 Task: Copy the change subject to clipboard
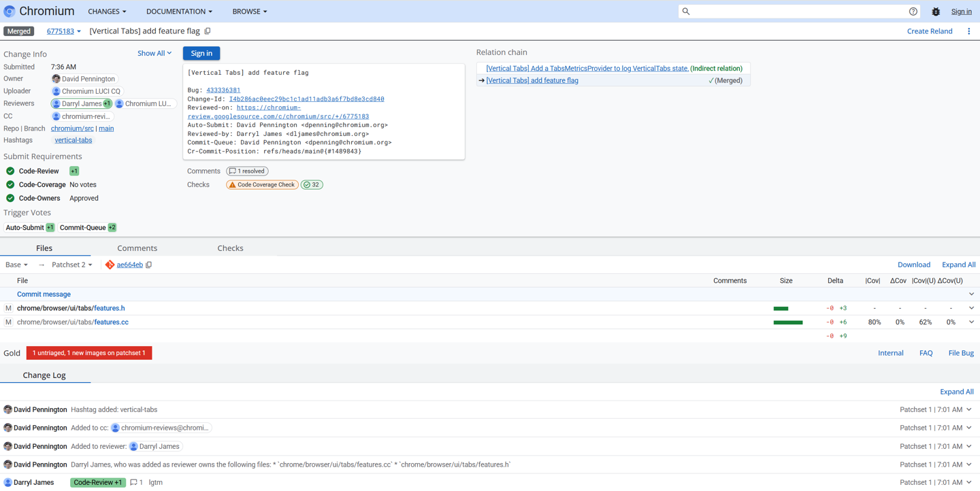tap(208, 31)
